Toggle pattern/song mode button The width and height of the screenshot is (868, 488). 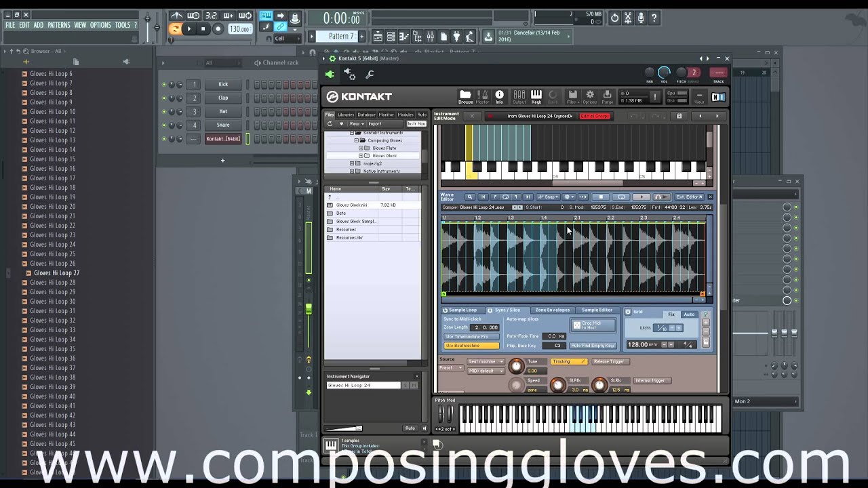[x=175, y=28]
